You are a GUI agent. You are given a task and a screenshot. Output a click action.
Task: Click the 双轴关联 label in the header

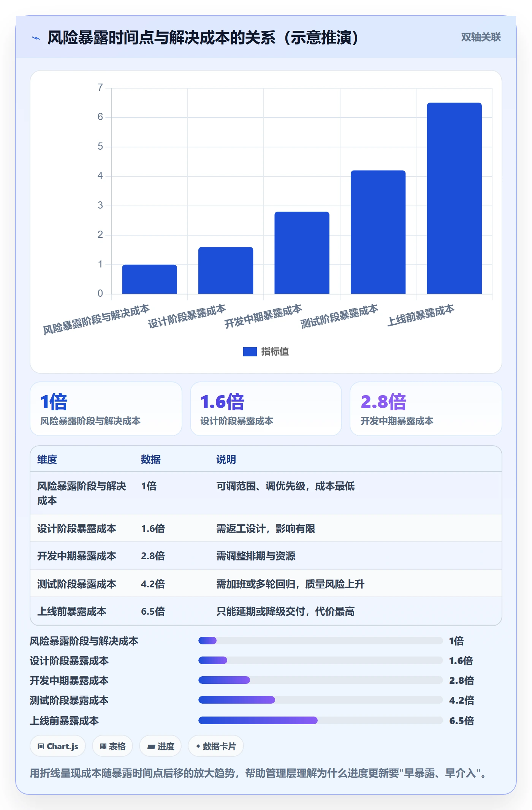[x=481, y=37]
